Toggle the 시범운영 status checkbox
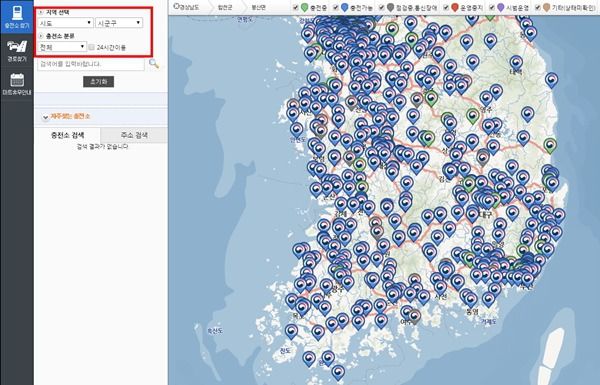This screenshot has width=600, height=385. (x=492, y=7)
